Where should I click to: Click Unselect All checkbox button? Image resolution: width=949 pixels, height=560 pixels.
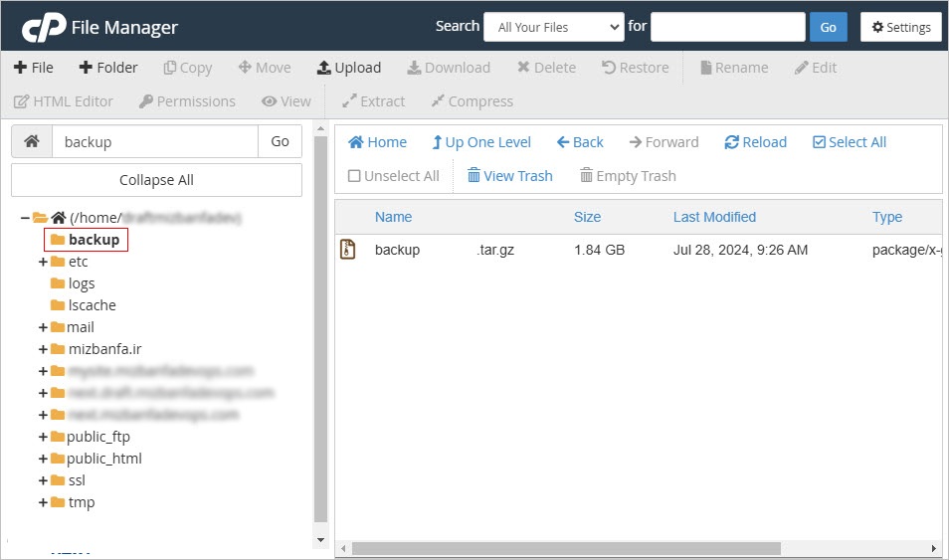[x=393, y=176]
